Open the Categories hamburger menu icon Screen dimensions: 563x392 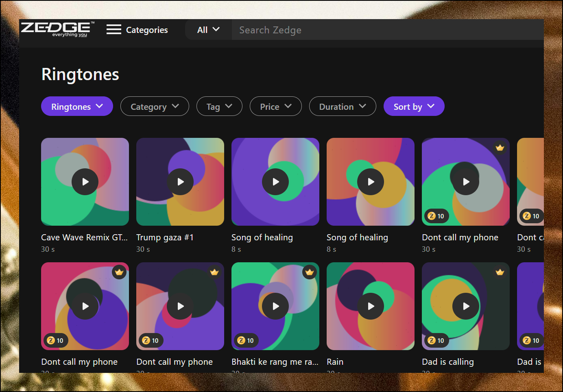click(114, 30)
